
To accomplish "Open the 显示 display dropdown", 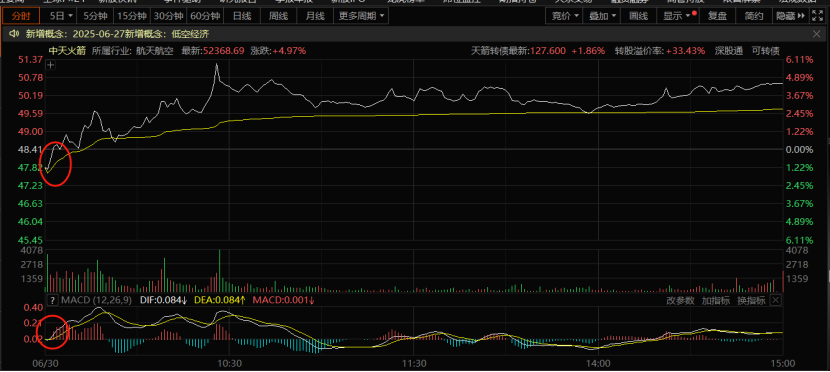I will (676, 16).
